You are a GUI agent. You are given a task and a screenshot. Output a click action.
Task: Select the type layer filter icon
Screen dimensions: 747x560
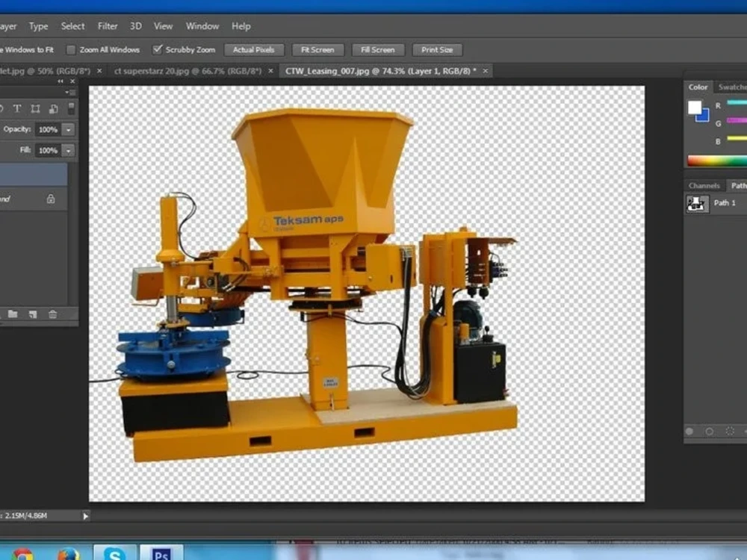point(17,108)
